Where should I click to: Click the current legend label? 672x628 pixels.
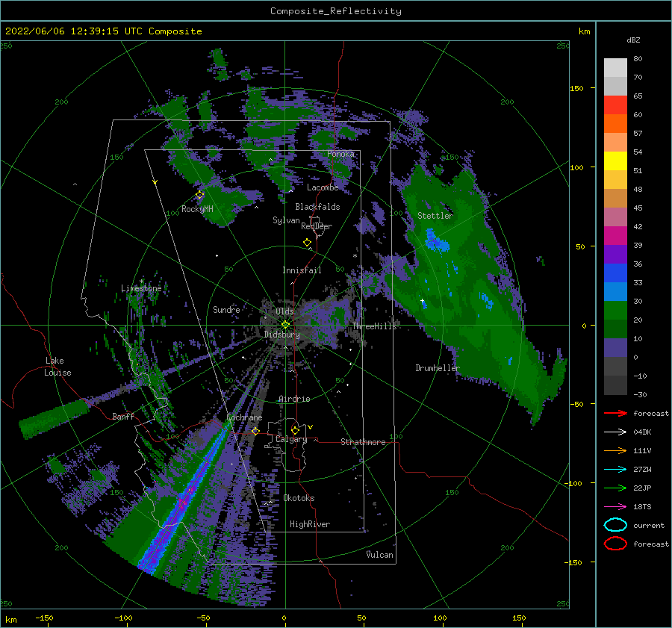[648, 526]
